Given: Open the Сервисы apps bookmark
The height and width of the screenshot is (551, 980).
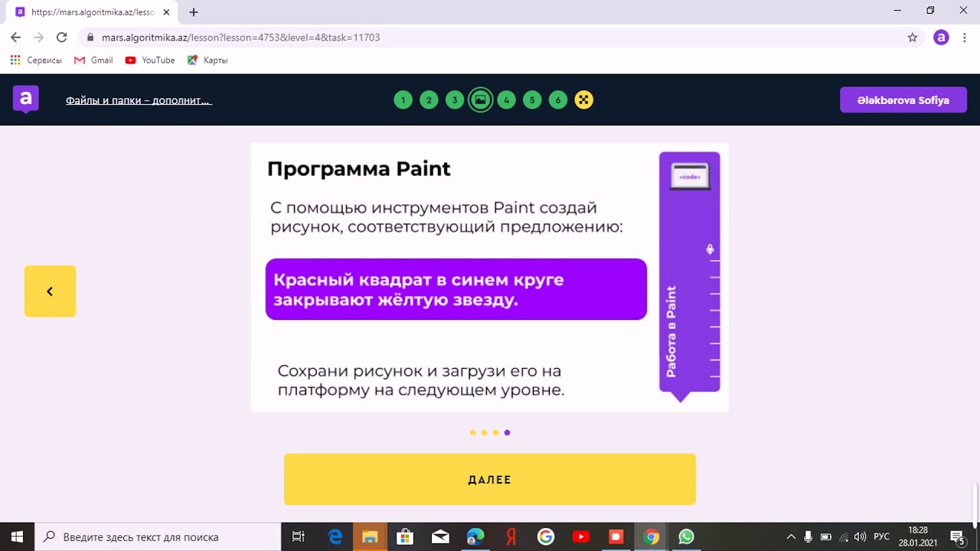Looking at the screenshot, I should pos(36,60).
